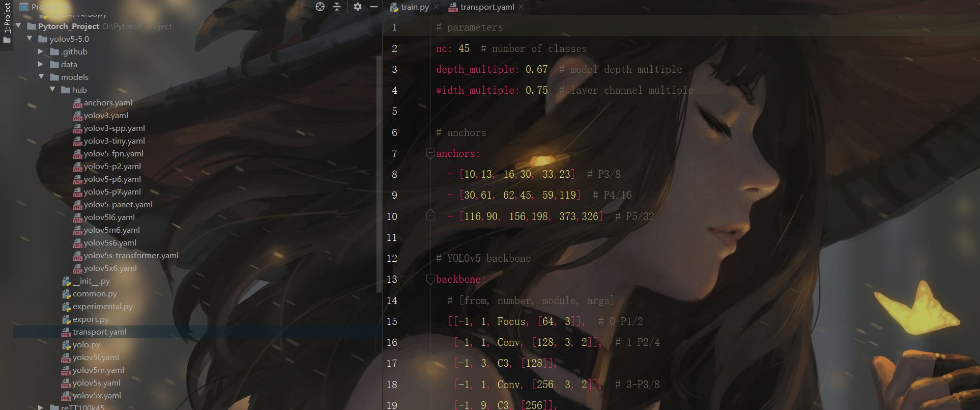Screen dimensions: 980x410
Task: Open the Project view dropdown header
Action: click(44, 7)
